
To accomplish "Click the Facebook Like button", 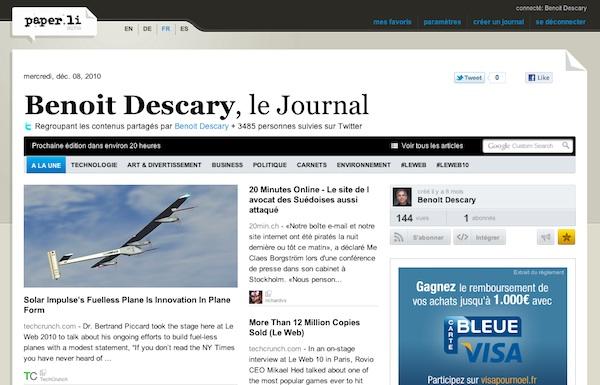I will click(539, 78).
